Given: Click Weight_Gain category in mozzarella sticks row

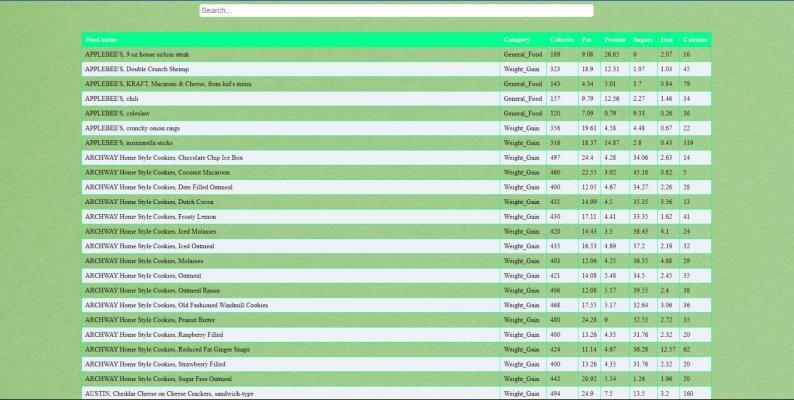Looking at the screenshot, I should coord(522,143).
